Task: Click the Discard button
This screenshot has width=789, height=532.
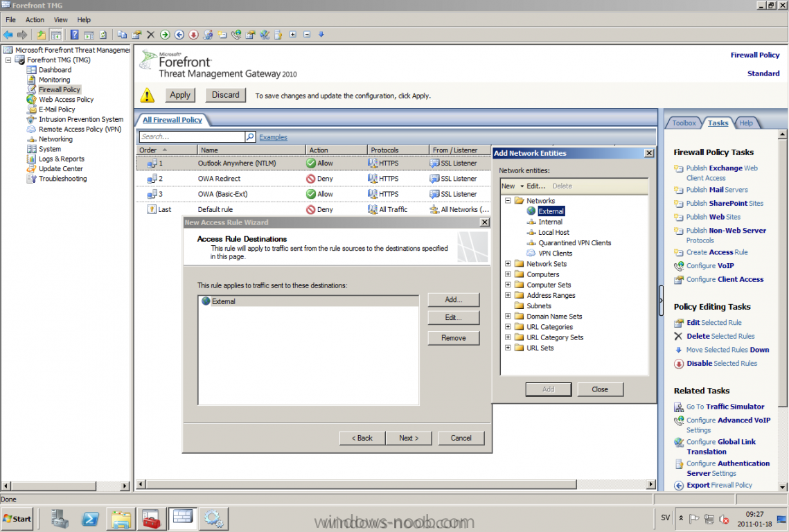Action: click(225, 95)
